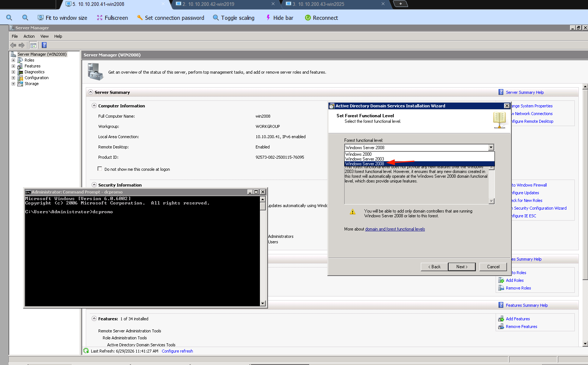Expand the Storage tree node
Screen dimensions: 588x365
pos(13,84)
